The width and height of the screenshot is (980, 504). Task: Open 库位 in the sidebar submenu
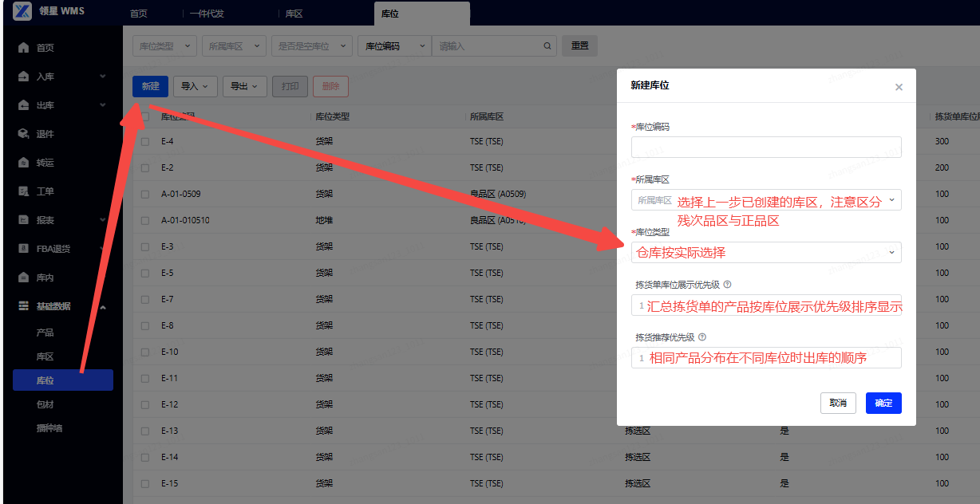(63, 380)
